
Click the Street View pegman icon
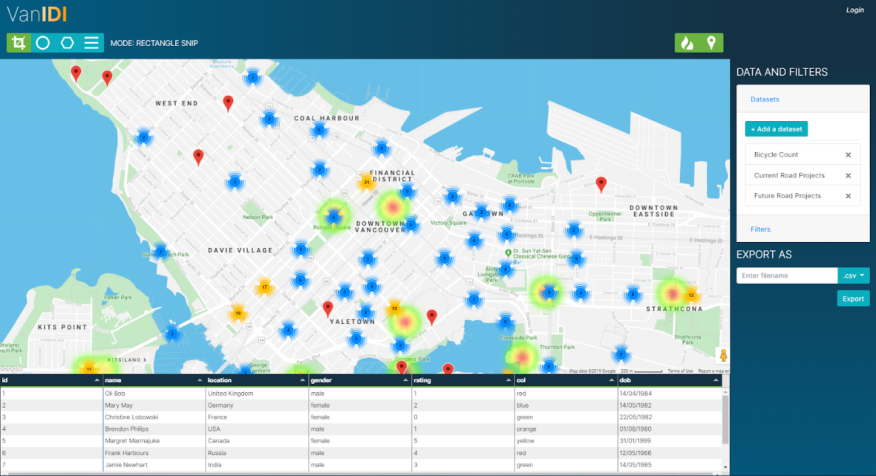click(x=723, y=355)
